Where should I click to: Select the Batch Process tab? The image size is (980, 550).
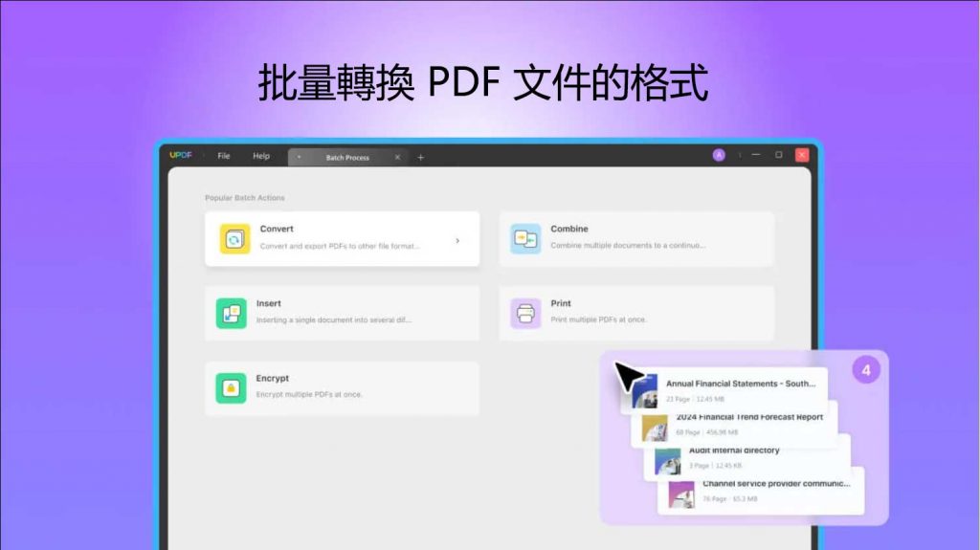347,158
